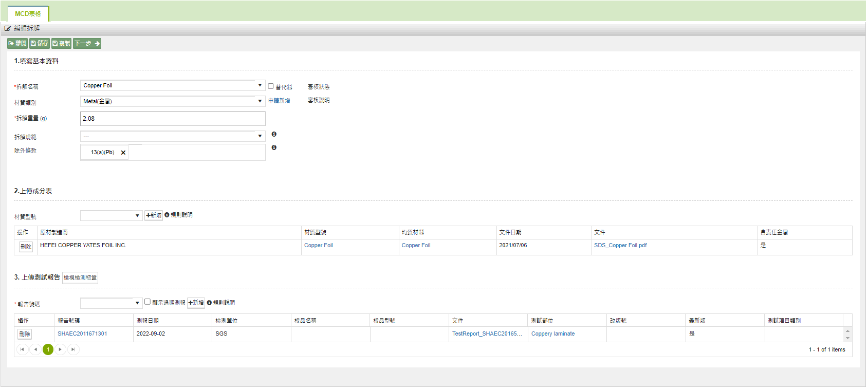Viewport: 868px width, 389px height.
Task: Go to next step with 下一步 button
Action: [87, 44]
